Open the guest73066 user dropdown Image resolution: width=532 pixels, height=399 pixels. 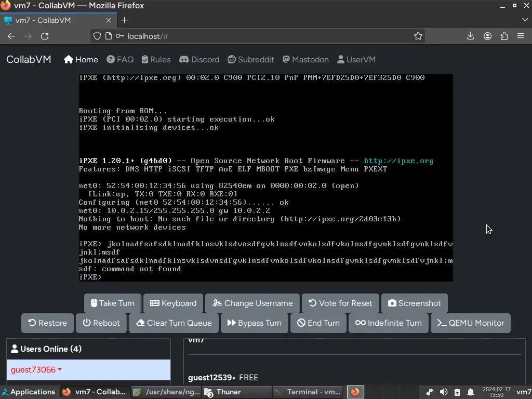(36, 369)
